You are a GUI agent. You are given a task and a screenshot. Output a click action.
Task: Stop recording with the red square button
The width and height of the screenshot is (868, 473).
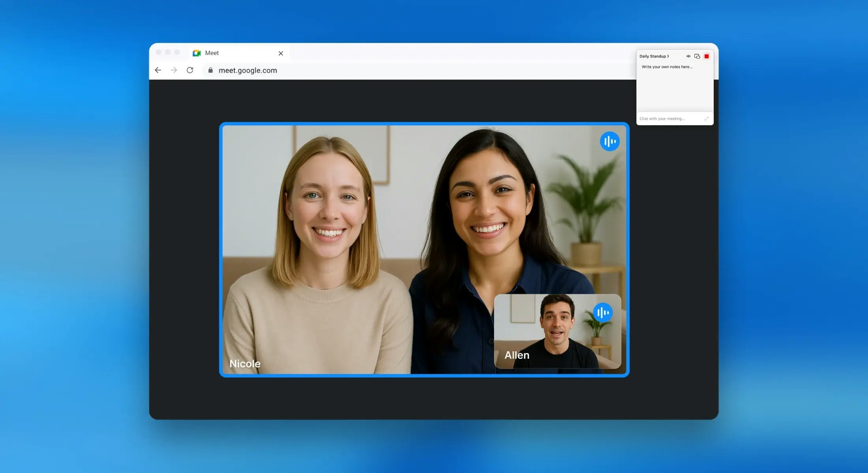pyautogui.click(x=707, y=56)
